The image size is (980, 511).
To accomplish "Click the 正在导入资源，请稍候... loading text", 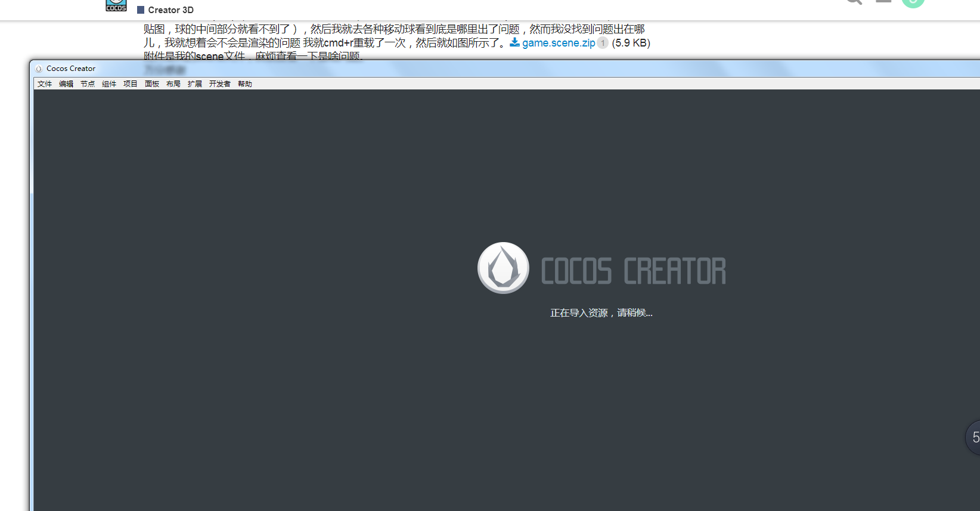I will pyautogui.click(x=601, y=313).
